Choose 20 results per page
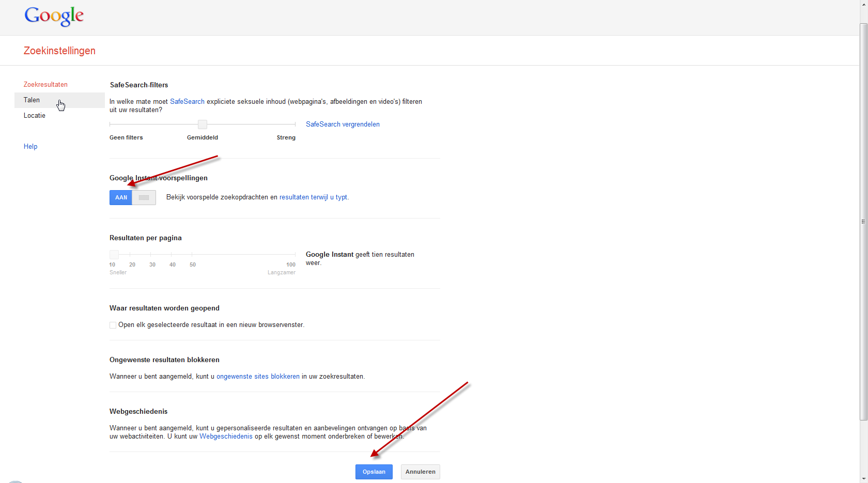The width and height of the screenshot is (868, 483). point(132,264)
